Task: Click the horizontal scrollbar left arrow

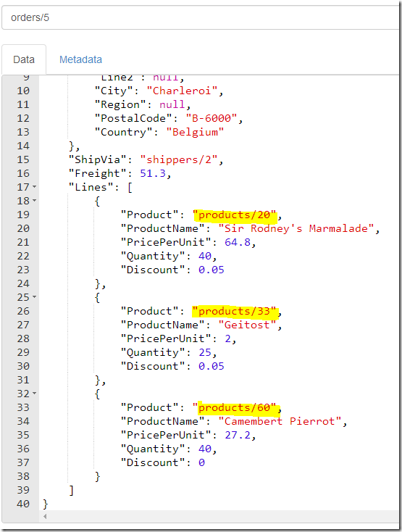Action: pos(45,516)
